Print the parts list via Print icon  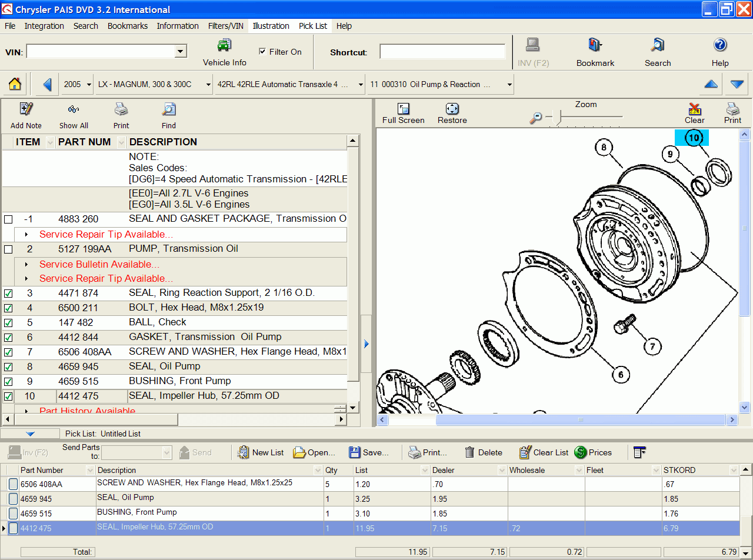121,115
